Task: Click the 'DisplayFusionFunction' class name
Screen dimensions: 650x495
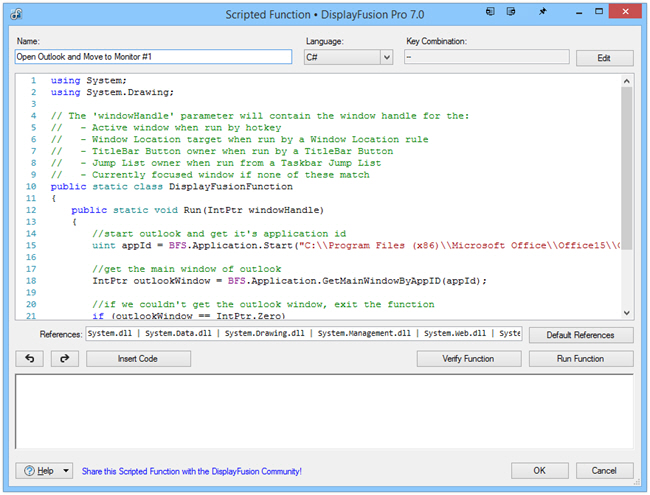Action: coord(231,187)
